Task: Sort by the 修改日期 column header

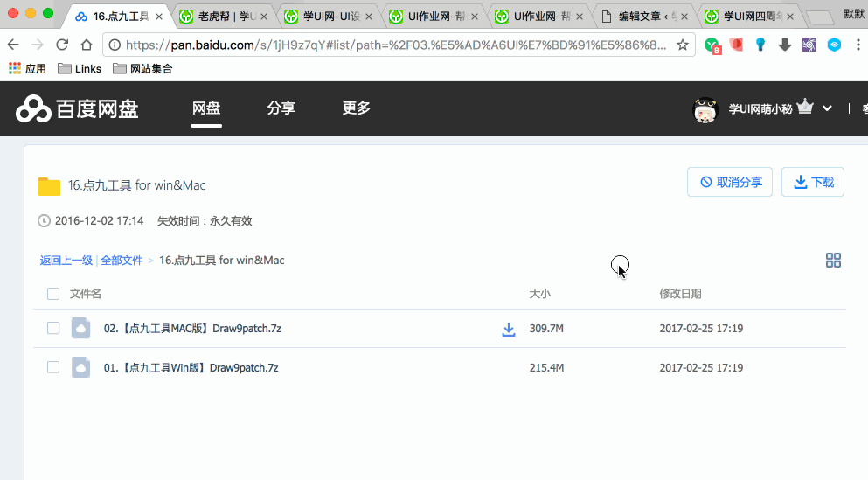Action: click(x=680, y=294)
